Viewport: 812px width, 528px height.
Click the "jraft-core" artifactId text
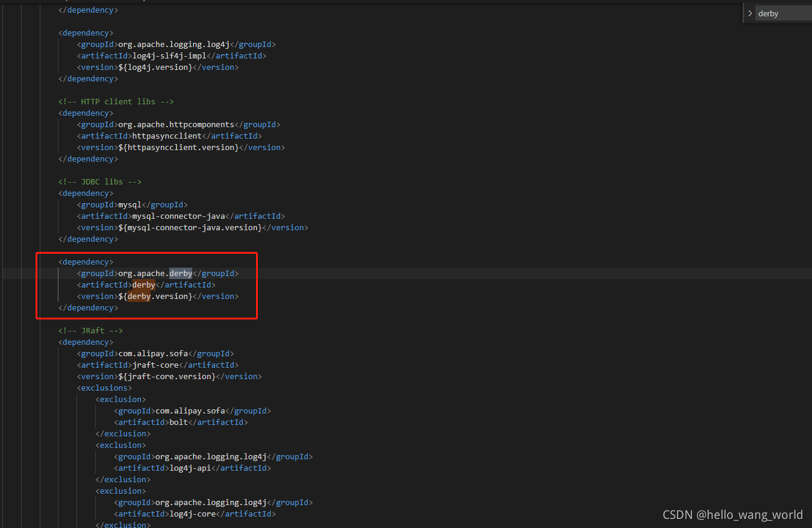(x=155, y=365)
